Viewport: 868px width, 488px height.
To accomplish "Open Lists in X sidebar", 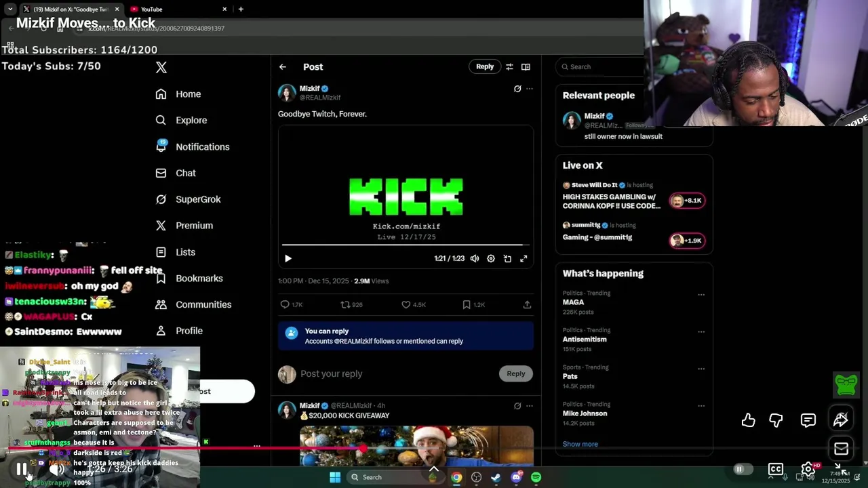I will [175, 252].
